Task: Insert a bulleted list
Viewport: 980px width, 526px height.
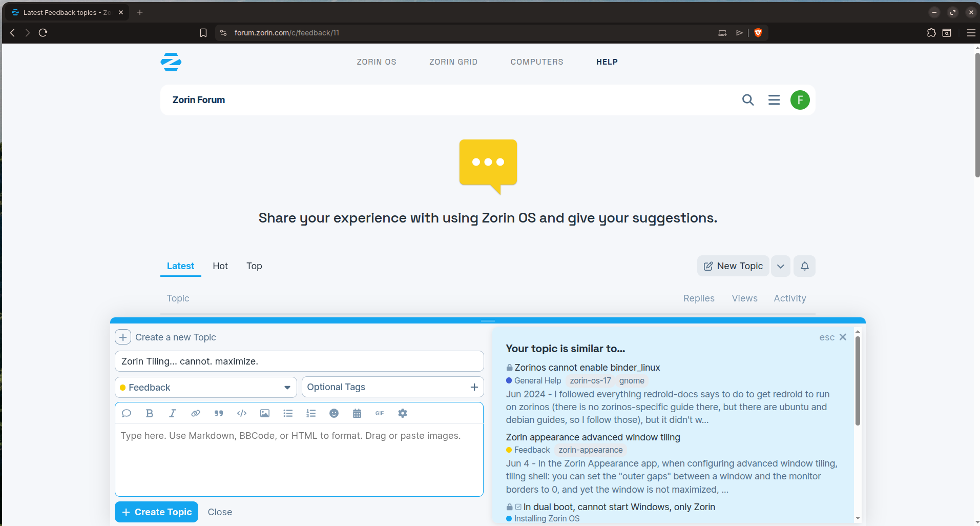Action: [x=288, y=413]
